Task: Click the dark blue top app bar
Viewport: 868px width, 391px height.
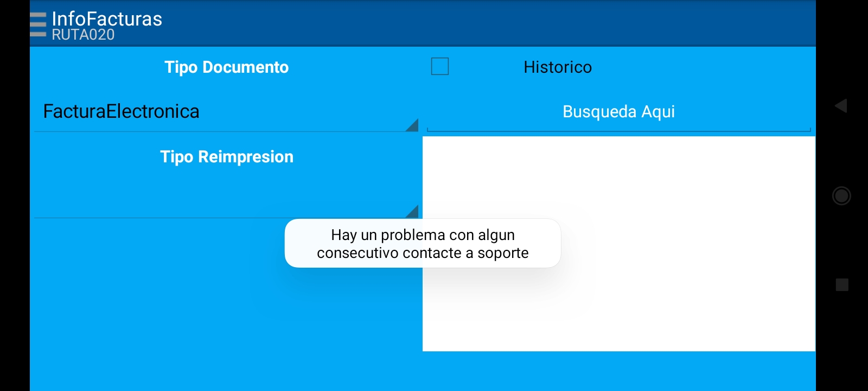Action: (x=488, y=23)
